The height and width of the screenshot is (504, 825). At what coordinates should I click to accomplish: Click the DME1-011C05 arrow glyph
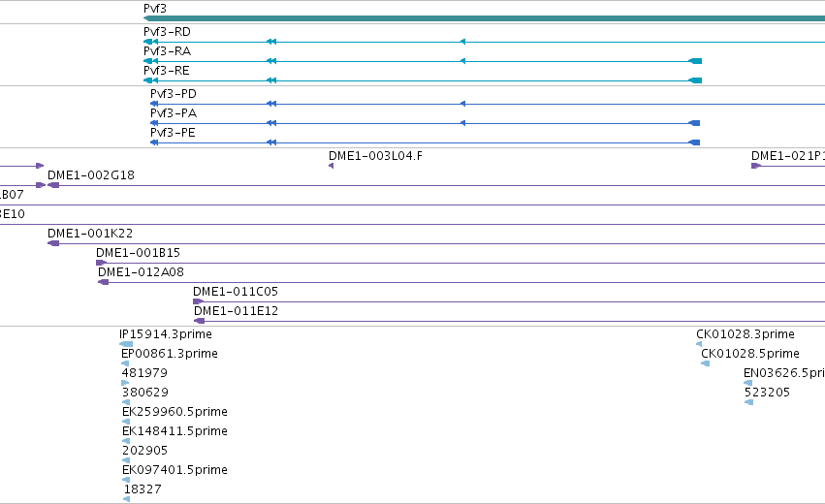point(199,302)
